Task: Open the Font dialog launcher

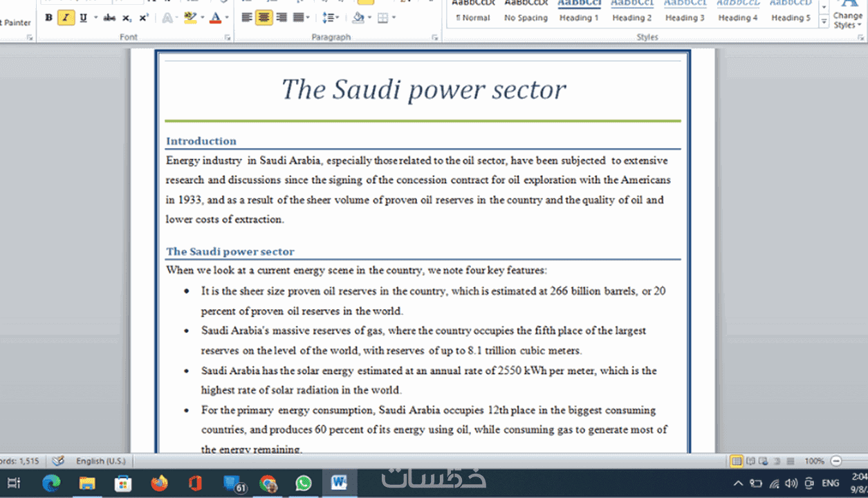Action: (x=227, y=37)
